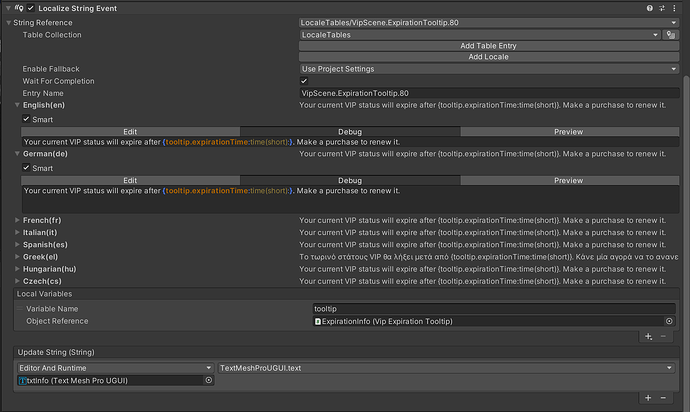Screen dimensions: 690x412
Task: Open object picker for txtInfo field
Action: [209, 380]
